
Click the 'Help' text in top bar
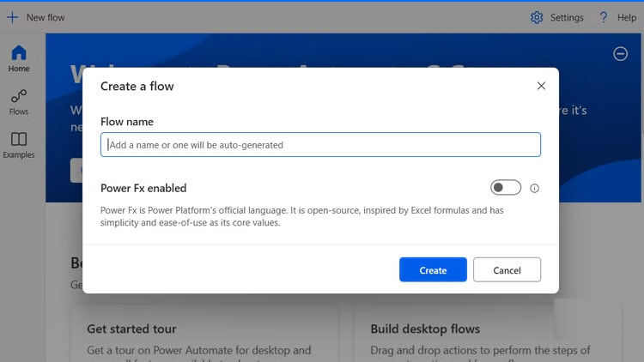[626, 17]
